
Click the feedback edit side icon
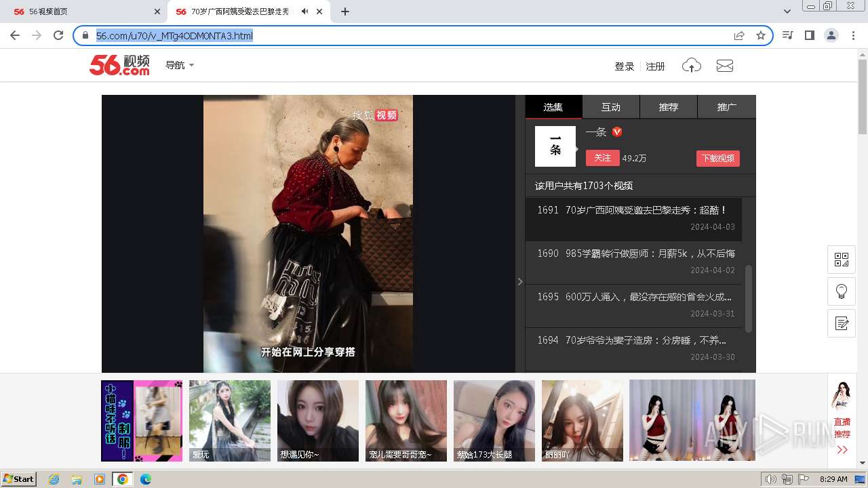pos(842,323)
